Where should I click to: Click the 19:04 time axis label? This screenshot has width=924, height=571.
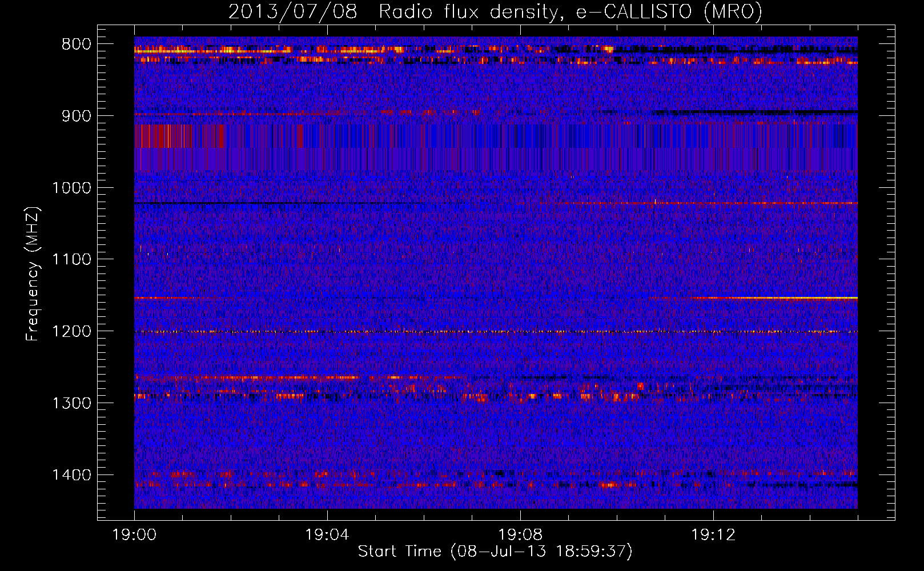(x=327, y=535)
